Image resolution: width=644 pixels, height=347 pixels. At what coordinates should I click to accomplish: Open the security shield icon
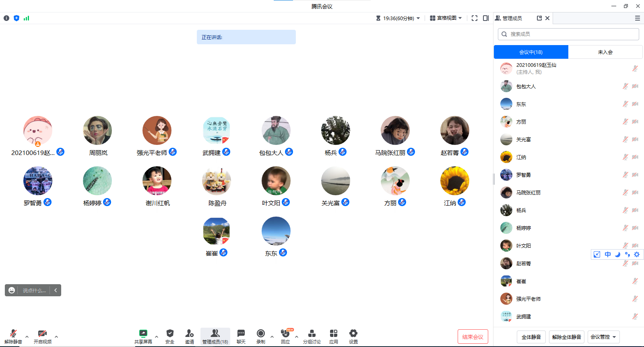tap(170, 334)
